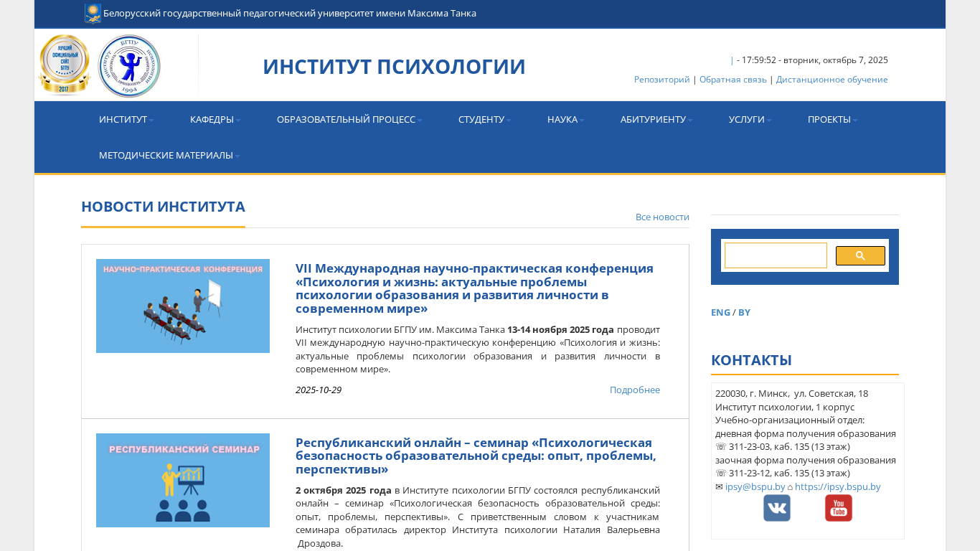Open the https://ipsy.bspu.by link
The height and width of the screenshot is (551, 980).
(838, 486)
